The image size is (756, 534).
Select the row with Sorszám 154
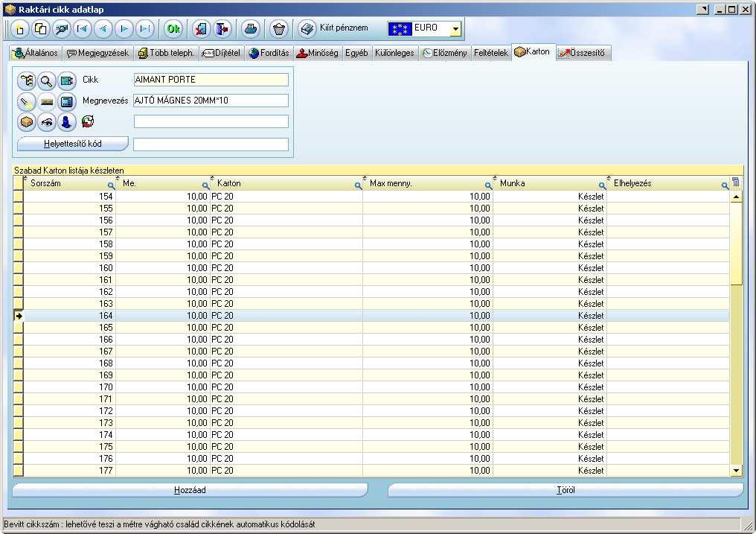point(371,197)
